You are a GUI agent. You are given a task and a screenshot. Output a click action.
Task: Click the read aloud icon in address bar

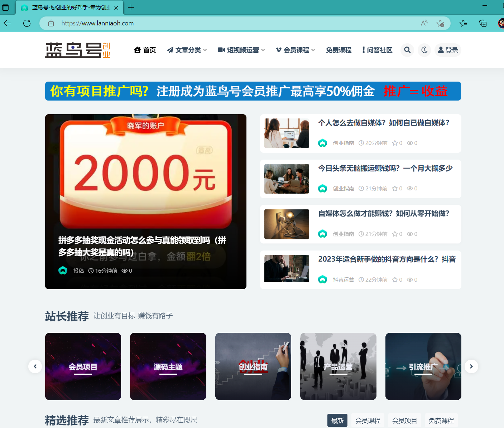424,23
